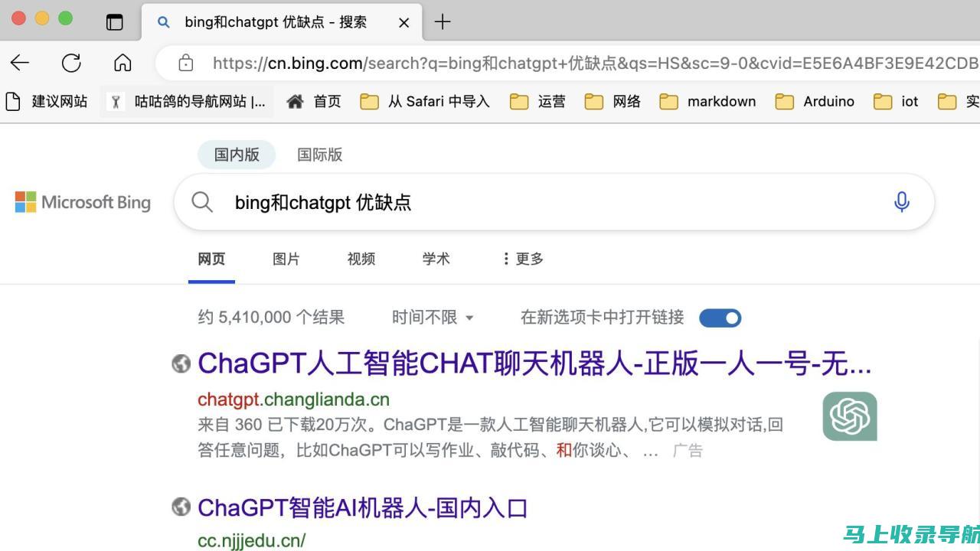Reload the page with refresh icon

coord(71,63)
